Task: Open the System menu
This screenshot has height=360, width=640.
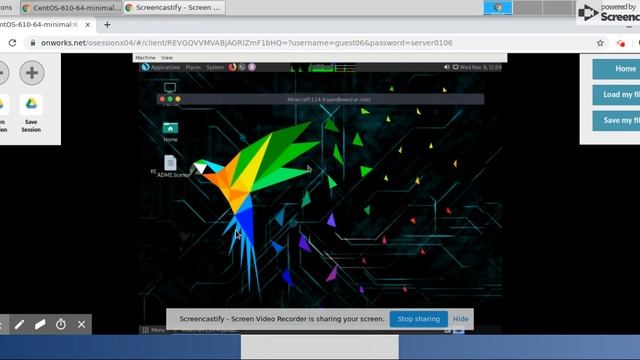Action: (215, 67)
